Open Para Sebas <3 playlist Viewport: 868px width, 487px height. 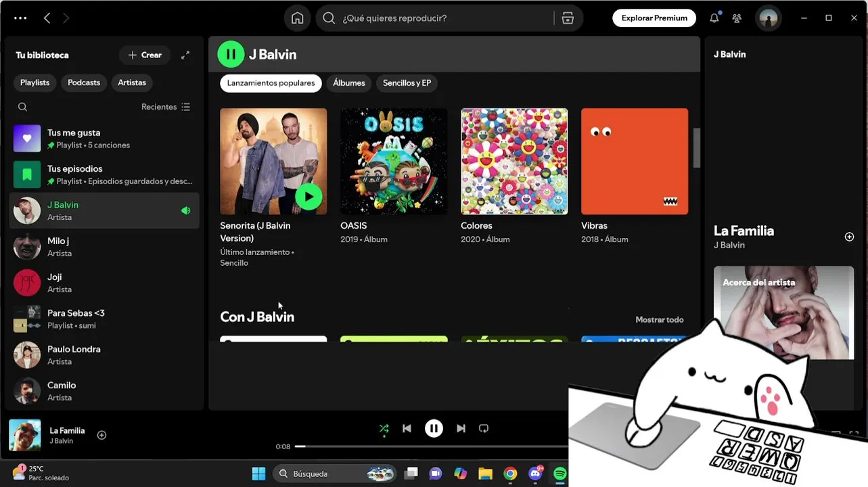click(104, 319)
